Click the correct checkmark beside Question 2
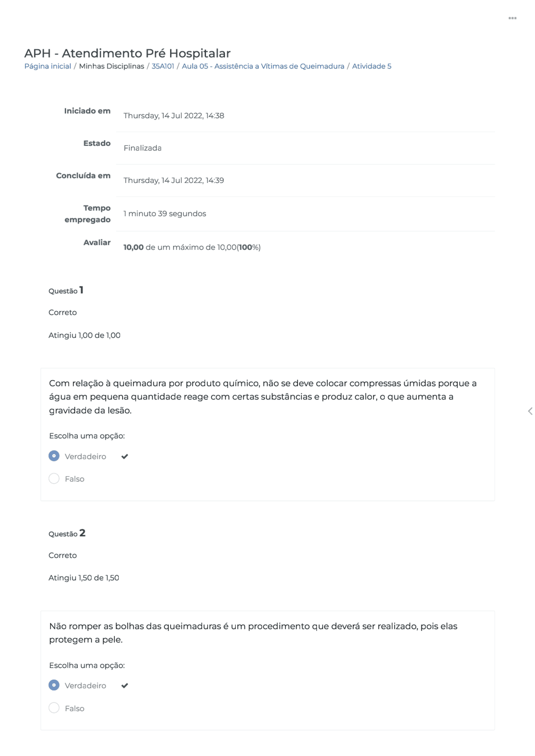Viewport: 535px width, 756px height. point(125,685)
